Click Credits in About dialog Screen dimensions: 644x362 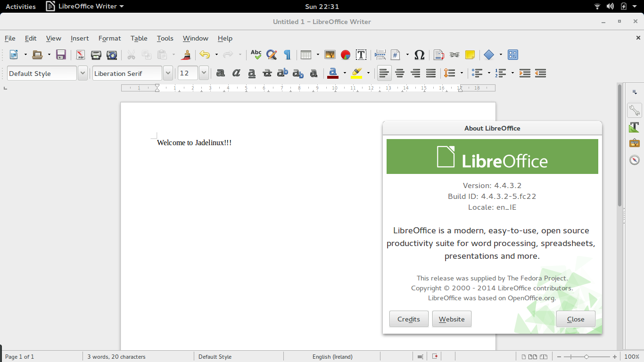(x=409, y=319)
